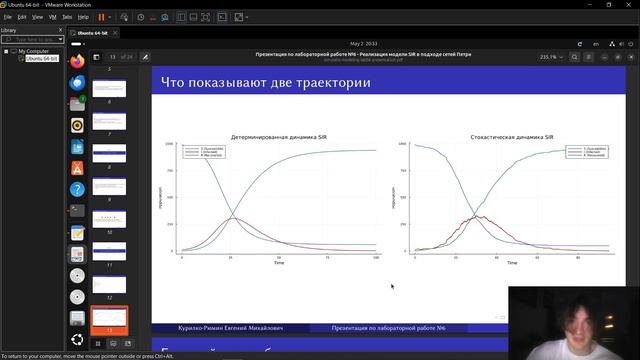Open VMware console view icon
Viewport: 640px width, 360px height.
pyautogui.click(x=222, y=17)
